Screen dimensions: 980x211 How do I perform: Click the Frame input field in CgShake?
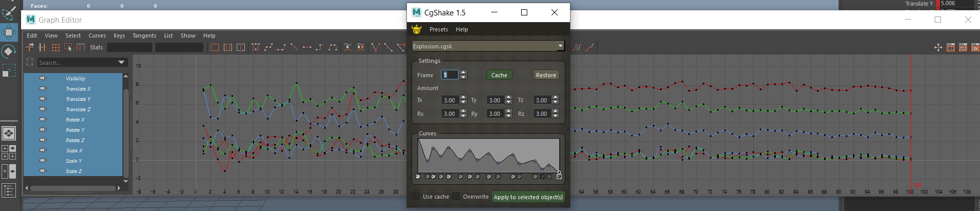[x=449, y=75]
